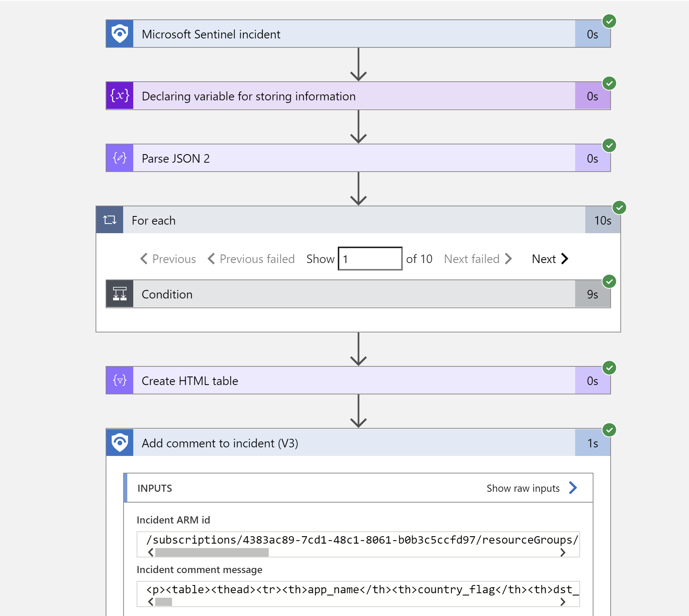This screenshot has width=689, height=616.
Task: Click left scroll arrow of Incident comment message
Action: (150, 602)
